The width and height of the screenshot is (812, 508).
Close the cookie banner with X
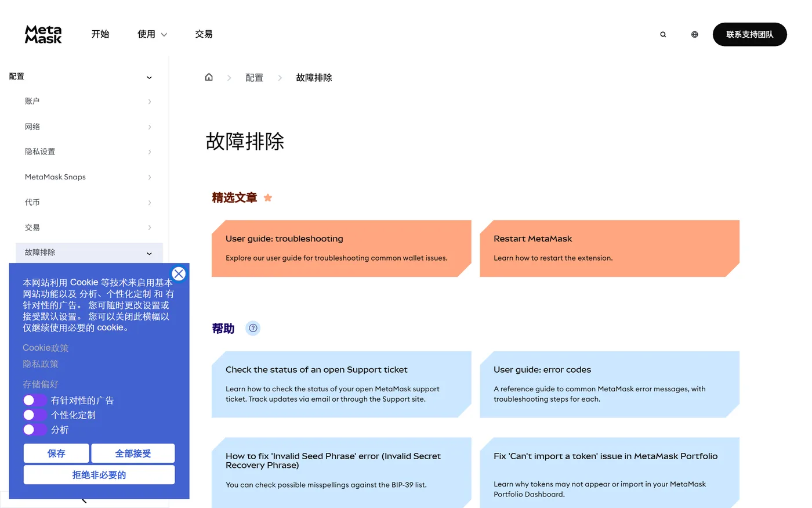pyautogui.click(x=179, y=274)
